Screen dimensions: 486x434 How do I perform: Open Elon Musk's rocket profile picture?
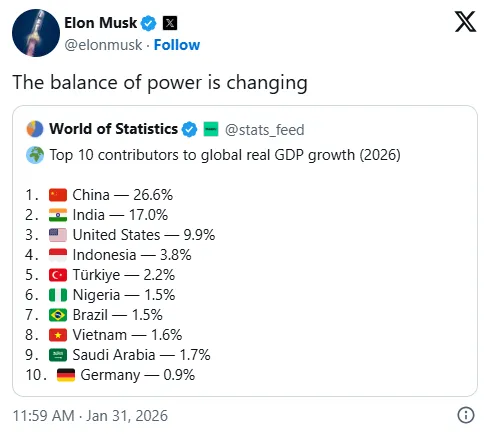click(x=36, y=33)
